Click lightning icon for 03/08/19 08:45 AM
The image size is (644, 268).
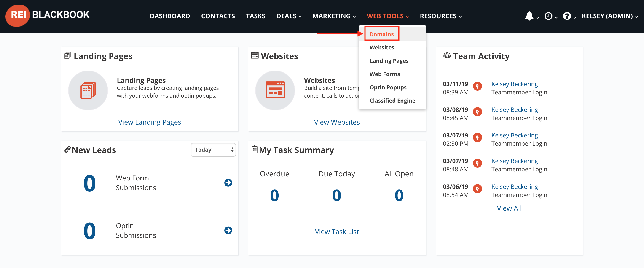click(477, 112)
